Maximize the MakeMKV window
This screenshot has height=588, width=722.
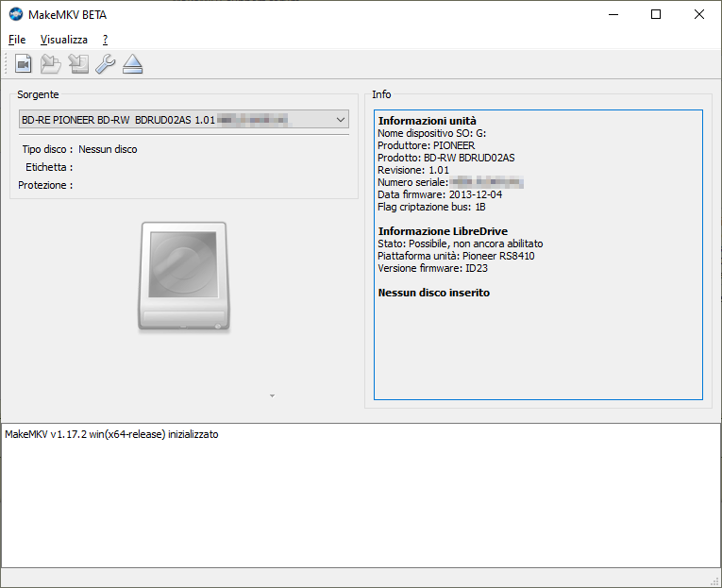[x=656, y=15]
